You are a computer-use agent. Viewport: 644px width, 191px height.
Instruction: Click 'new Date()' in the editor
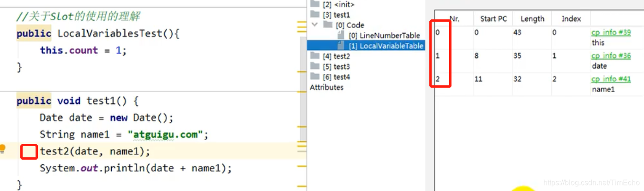(x=138, y=118)
